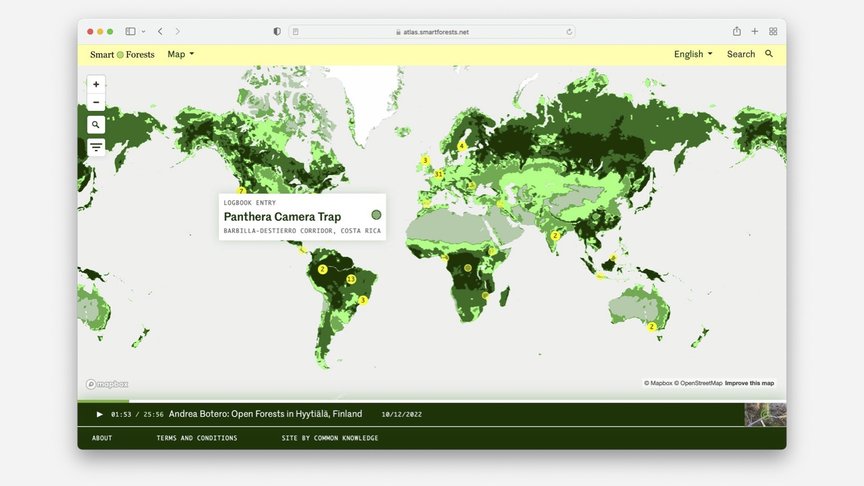Select the cluster marker labeled 4 in Scandinavia
This screenshot has width=864, height=486.
[462, 146]
